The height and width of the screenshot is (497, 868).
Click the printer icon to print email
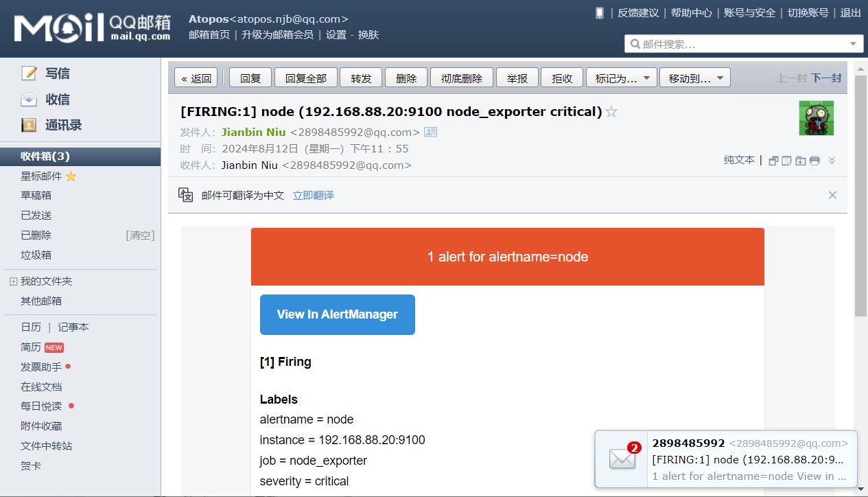click(814, 161)
